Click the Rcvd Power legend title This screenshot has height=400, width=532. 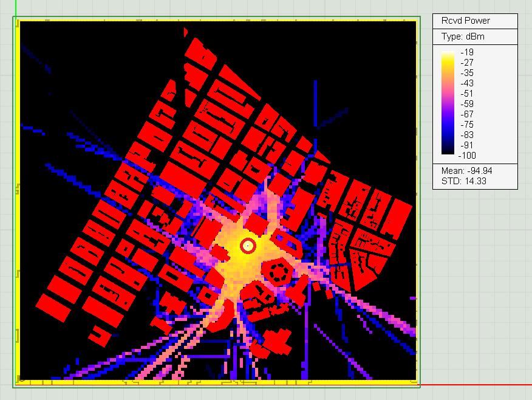tap(465, 21)
